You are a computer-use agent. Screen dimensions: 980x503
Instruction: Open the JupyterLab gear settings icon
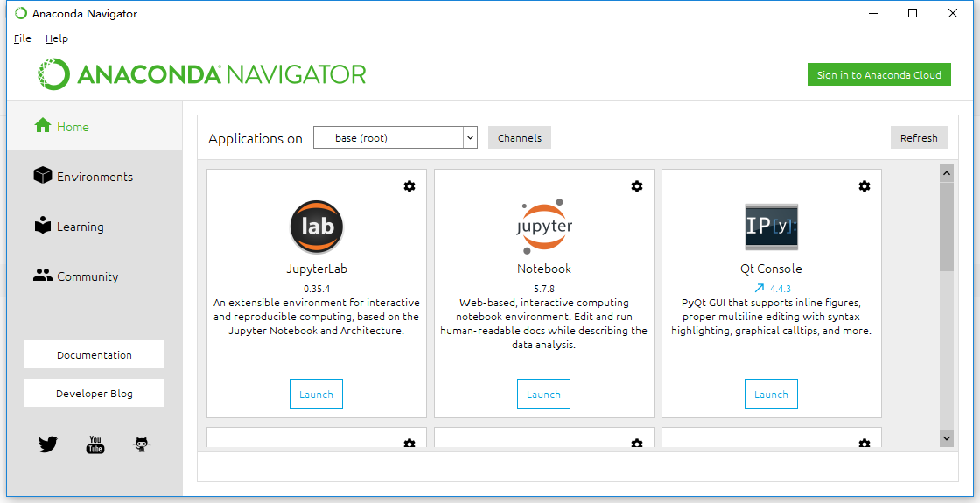pyautogui.click(x=409, y=186)
